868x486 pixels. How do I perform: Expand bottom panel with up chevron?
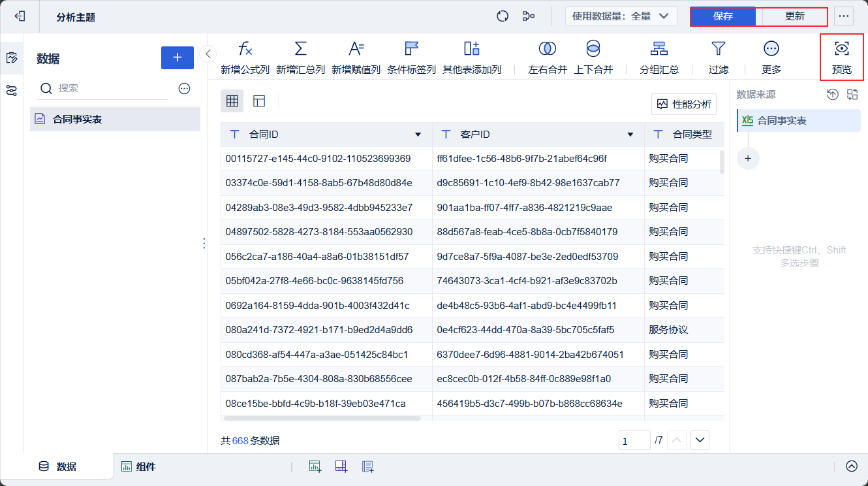tap(852, 466)
